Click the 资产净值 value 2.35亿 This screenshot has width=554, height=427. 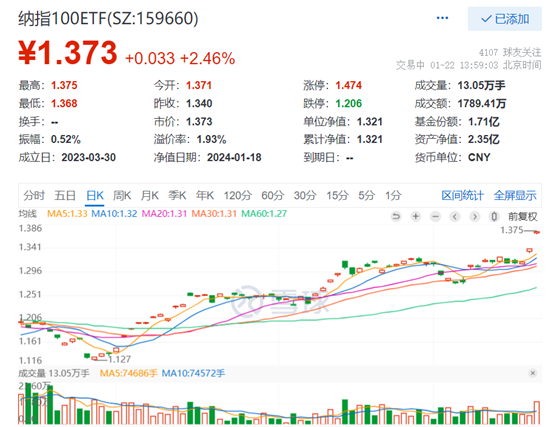click(x=484, y=140)
